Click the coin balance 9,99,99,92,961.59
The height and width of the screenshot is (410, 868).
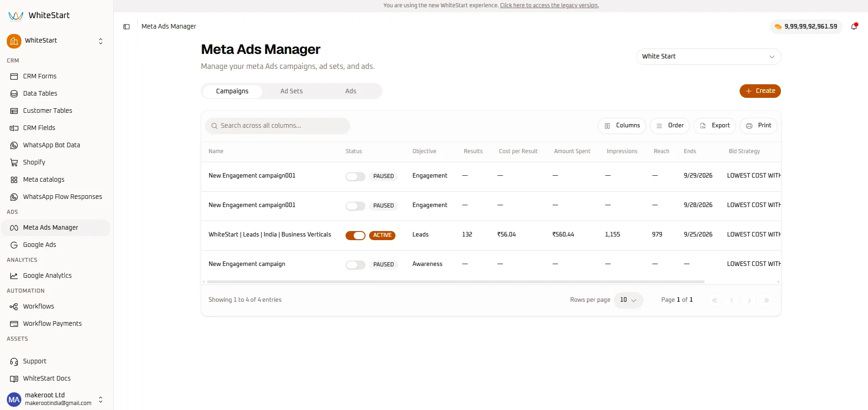(x=806, y=27)
